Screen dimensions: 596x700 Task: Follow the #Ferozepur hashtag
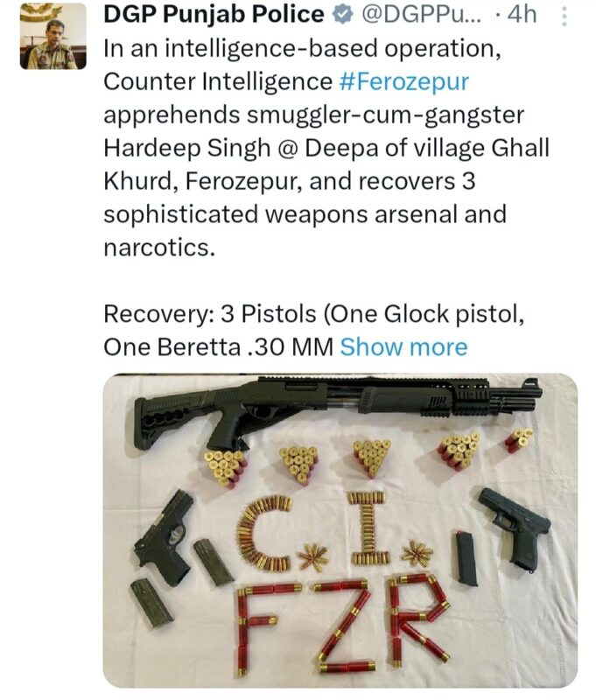(x=404, y=81)
